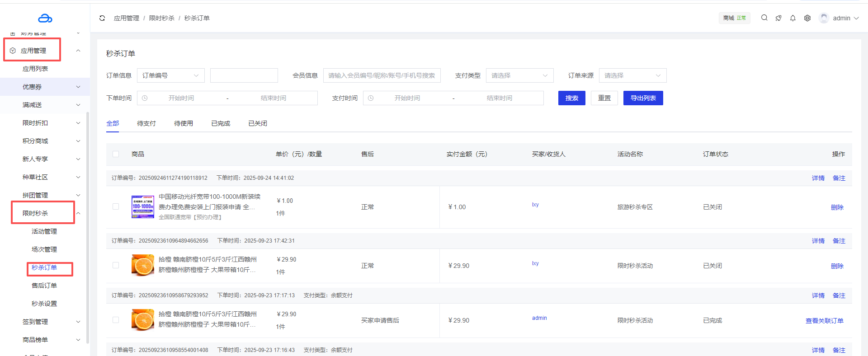This screenshot has height=356, width=868.
Task: Check the 中国移动光纤宽带 order checkbox
Action: pos(116,206)
